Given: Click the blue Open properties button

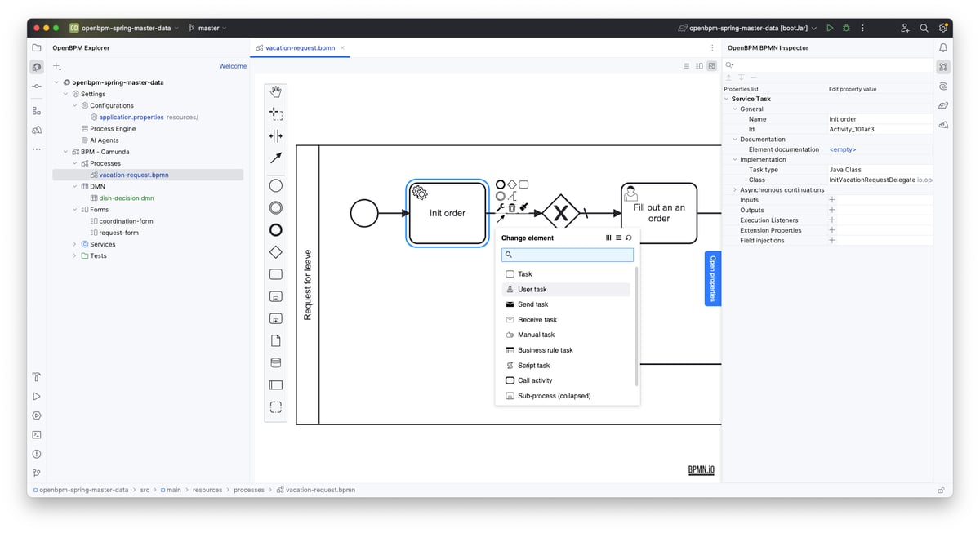Looking at the screenshot, I should (712, 278).
